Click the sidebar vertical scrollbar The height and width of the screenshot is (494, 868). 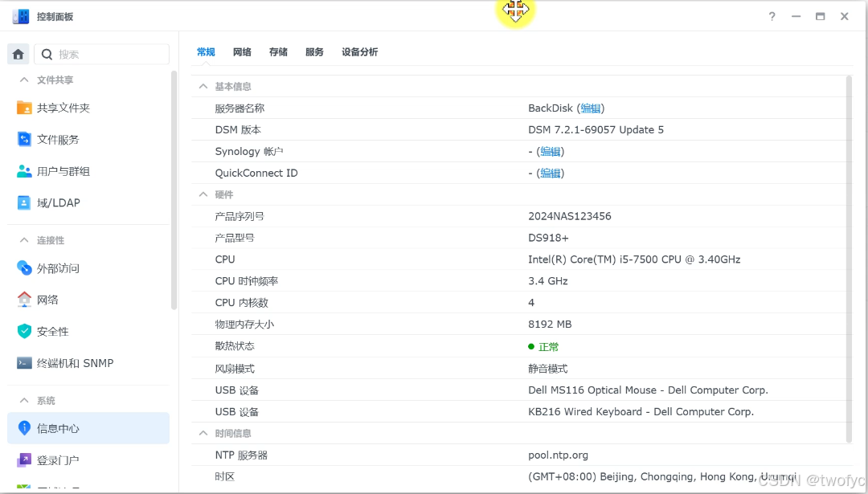tap(174, 190)
